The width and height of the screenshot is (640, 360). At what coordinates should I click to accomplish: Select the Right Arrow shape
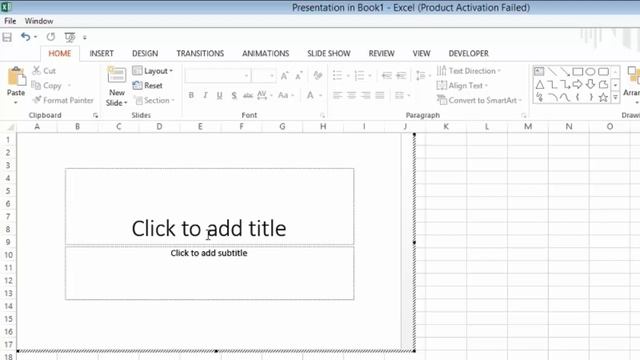click(577, 84)
